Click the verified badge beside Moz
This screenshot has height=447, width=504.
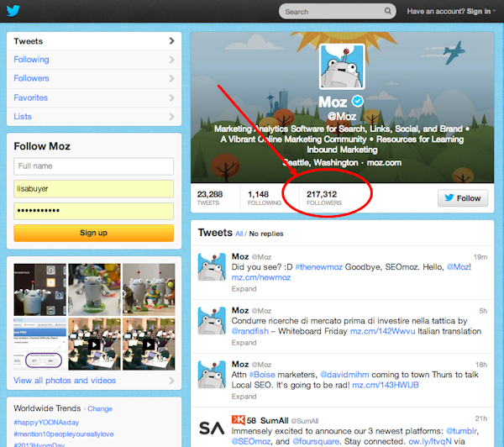[358, 102]
